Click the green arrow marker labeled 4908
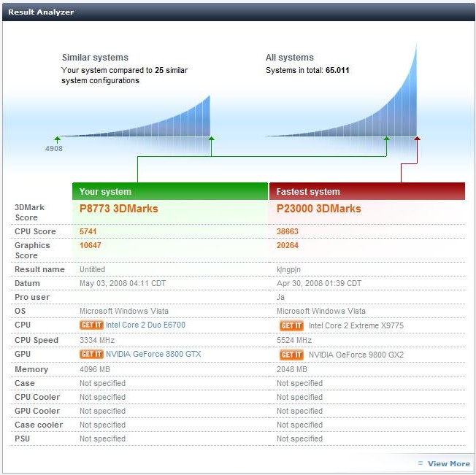476x475 pixels. tap(57, 140)
